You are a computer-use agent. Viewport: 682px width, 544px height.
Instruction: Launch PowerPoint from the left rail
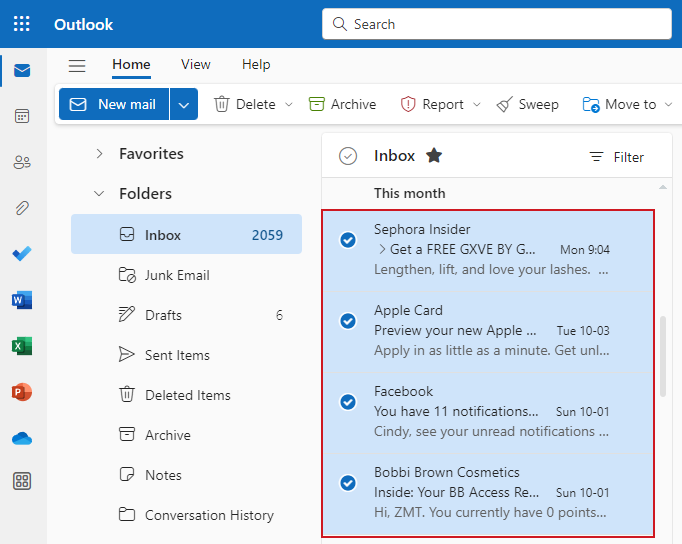pyautogui.click(x=22, y=392)
